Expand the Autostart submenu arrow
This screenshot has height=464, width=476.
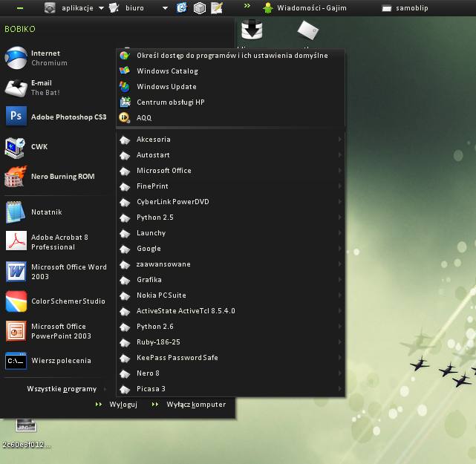tap(340, 154)
